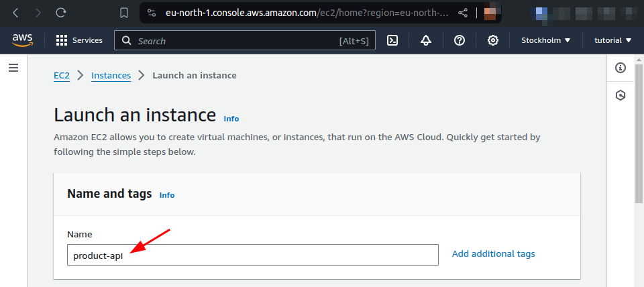Open the help question-mark icon
644x287 pixels.
tap(459, 40)
